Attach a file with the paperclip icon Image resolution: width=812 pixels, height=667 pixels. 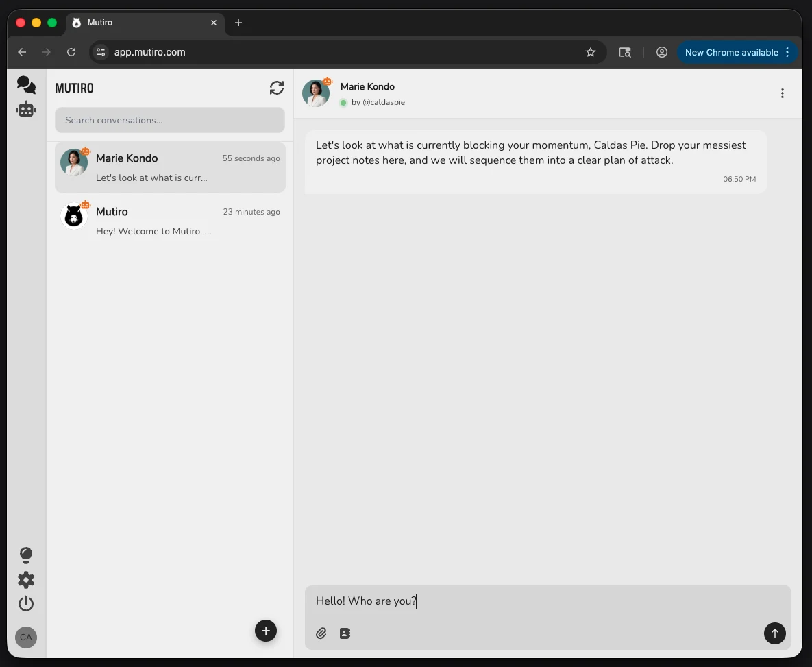(321, 633)
